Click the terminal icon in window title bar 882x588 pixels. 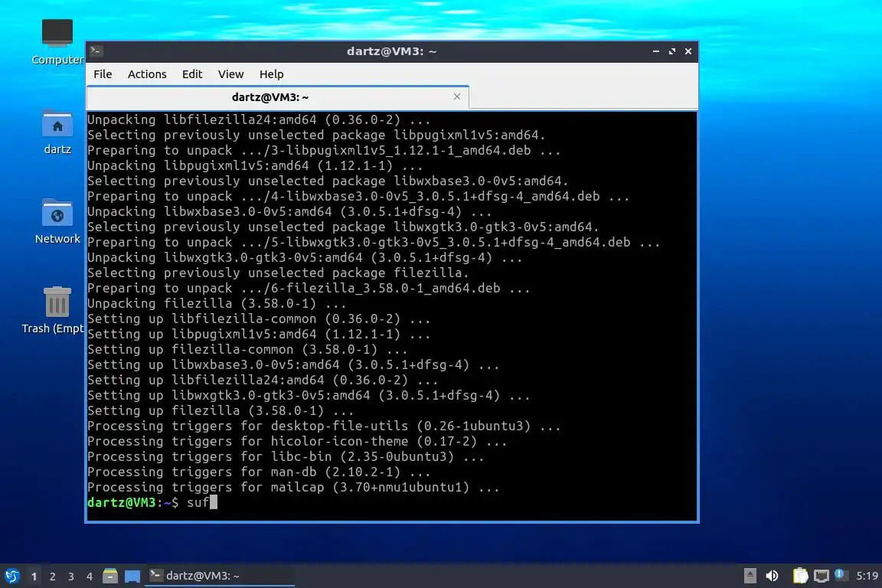point(96,51)
